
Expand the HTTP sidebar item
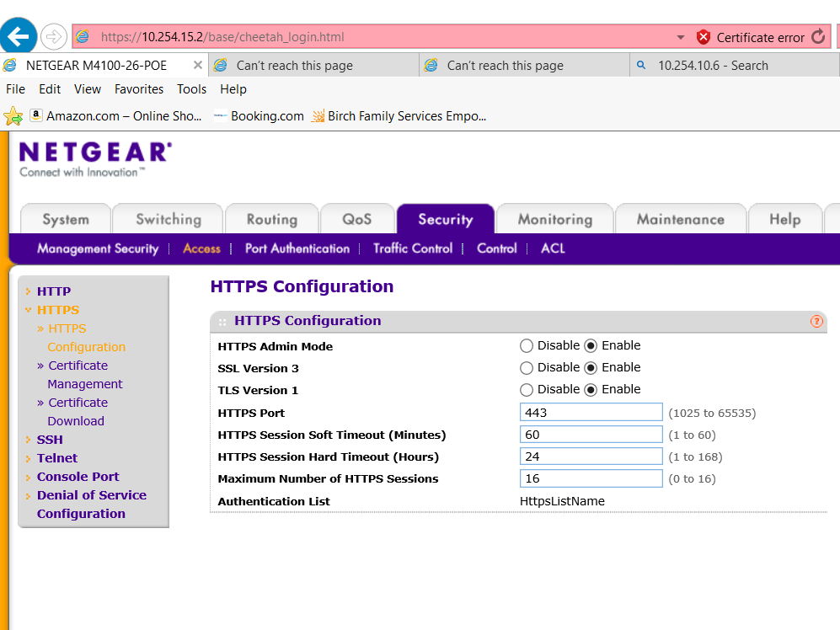54,291
